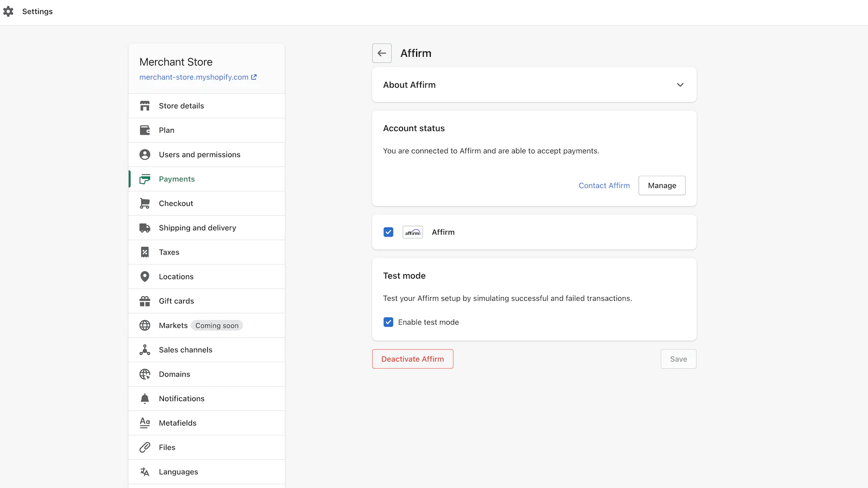Viewport: 868px width, 488px height.
Task: Click the Test mode heading
Action: coord(404,276)
